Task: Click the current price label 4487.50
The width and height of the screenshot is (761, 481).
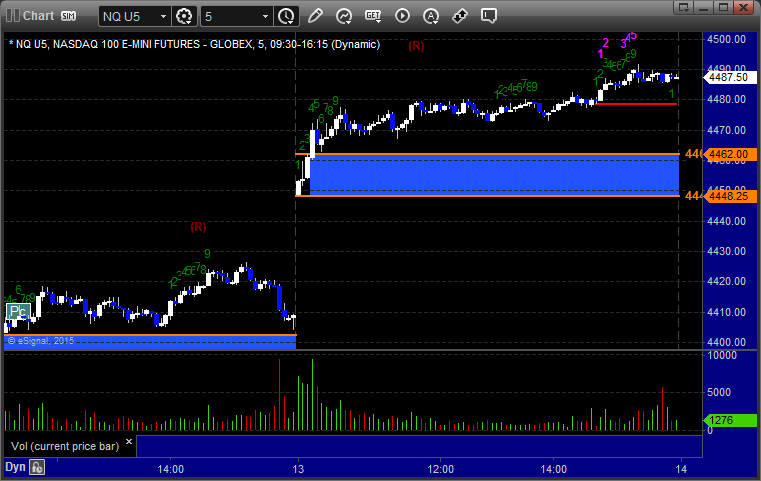Action: coord(729,77)
